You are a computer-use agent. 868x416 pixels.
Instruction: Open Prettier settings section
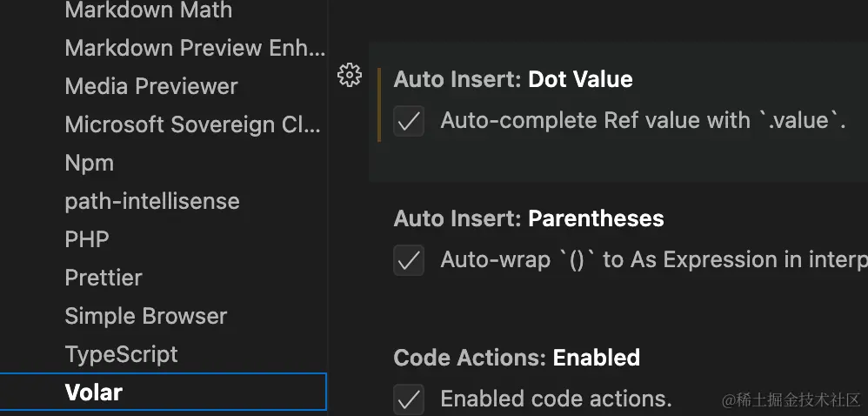point(103,278)
